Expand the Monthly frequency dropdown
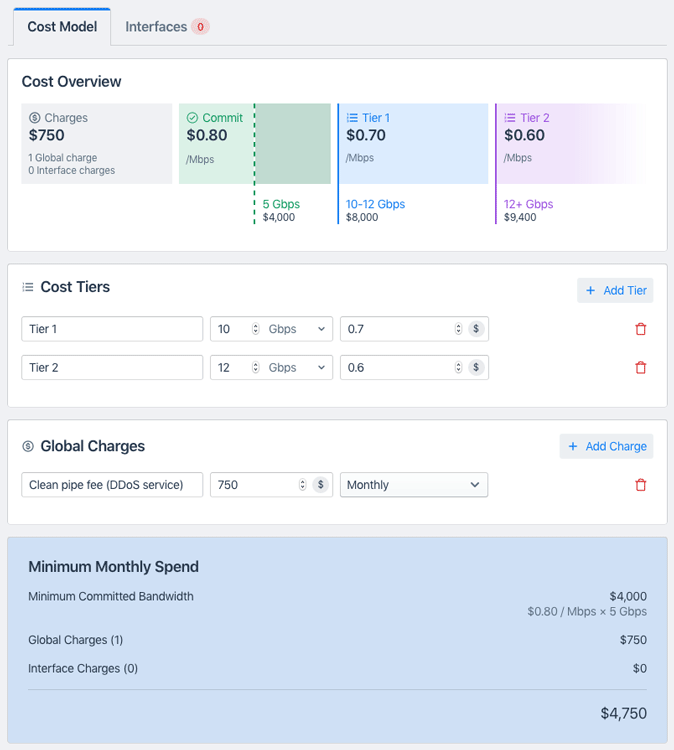This screenshot has height=750, width=674. tap(413, 485)
